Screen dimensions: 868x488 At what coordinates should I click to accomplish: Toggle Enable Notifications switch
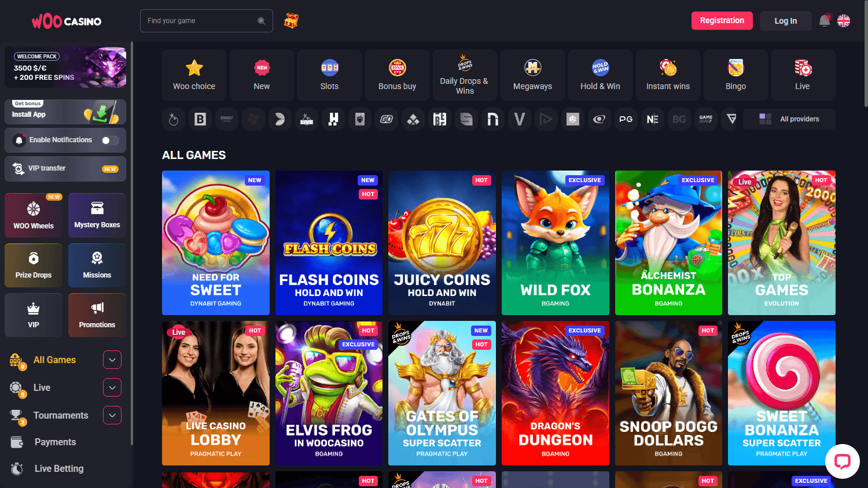[110, 141]
